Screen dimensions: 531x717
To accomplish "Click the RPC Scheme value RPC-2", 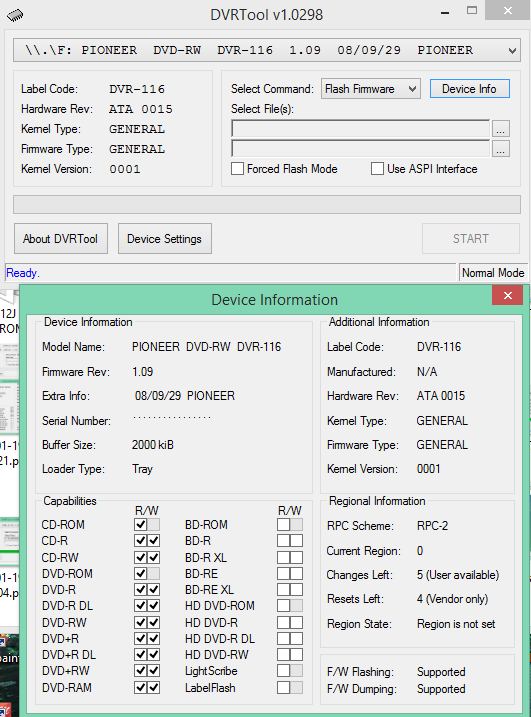I will 432,526.
